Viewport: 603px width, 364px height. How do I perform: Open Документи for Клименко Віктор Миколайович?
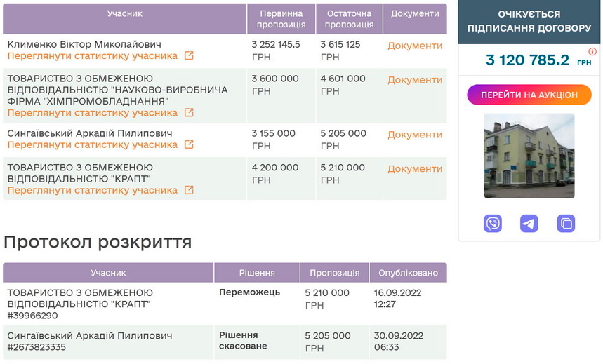click(415, 46)
